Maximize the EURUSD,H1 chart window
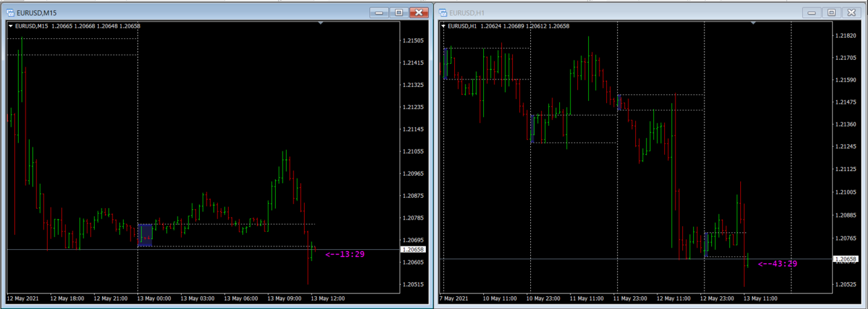Screen dimensions: 868x309 (831, 12)
